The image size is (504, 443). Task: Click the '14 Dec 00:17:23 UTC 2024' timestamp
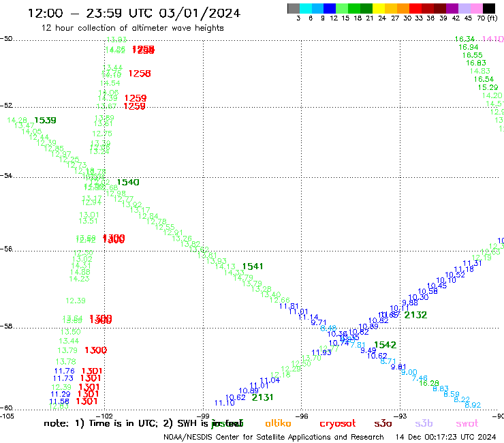click(445, 437)
